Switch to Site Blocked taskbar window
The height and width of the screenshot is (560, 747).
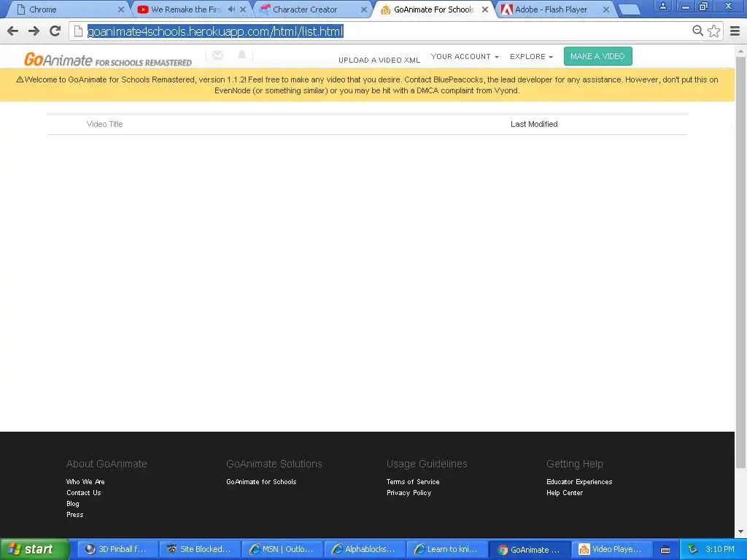coord(199,549)
